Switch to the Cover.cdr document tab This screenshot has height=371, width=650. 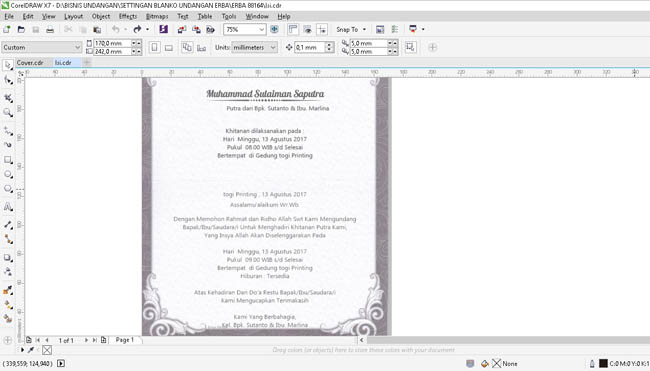[x=30, y=63]
